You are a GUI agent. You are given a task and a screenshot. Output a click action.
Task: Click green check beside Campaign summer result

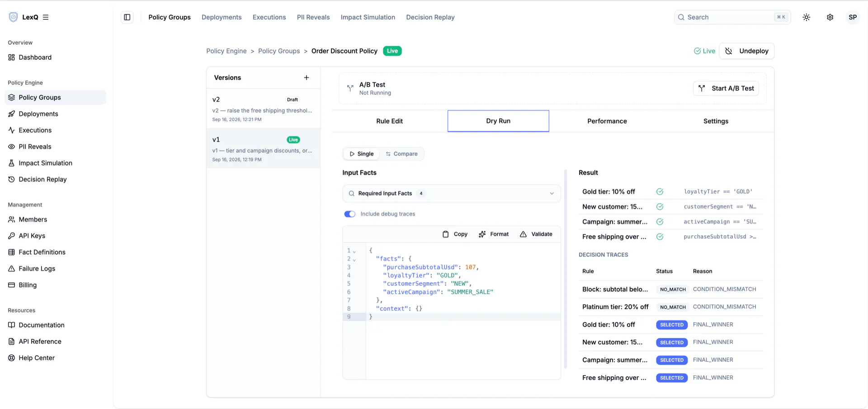[x=660, y=222]
